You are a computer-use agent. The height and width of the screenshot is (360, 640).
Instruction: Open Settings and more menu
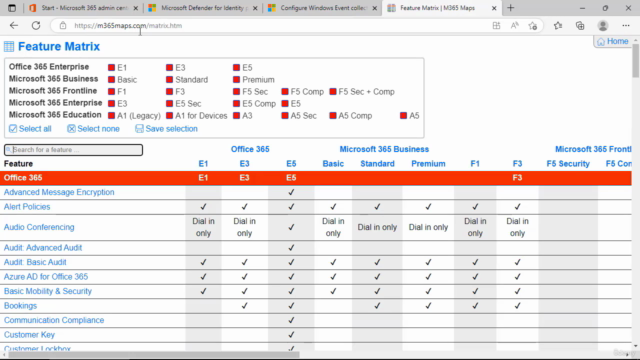click(x=626, y=25)
